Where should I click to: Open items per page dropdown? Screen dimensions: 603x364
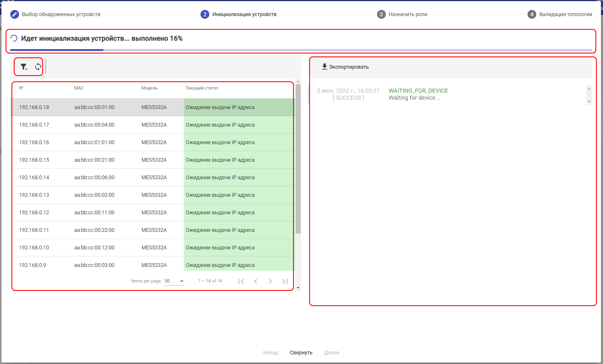(174, 281)
